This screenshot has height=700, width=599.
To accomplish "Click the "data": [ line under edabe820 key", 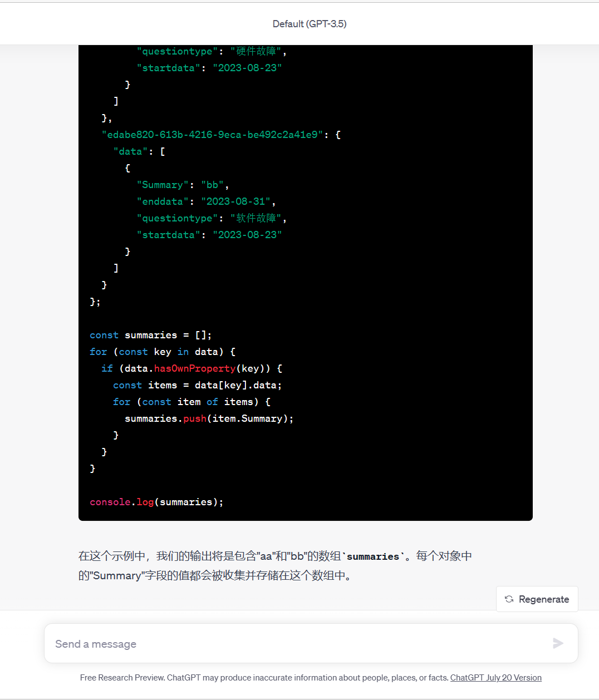I will [139, 151].
